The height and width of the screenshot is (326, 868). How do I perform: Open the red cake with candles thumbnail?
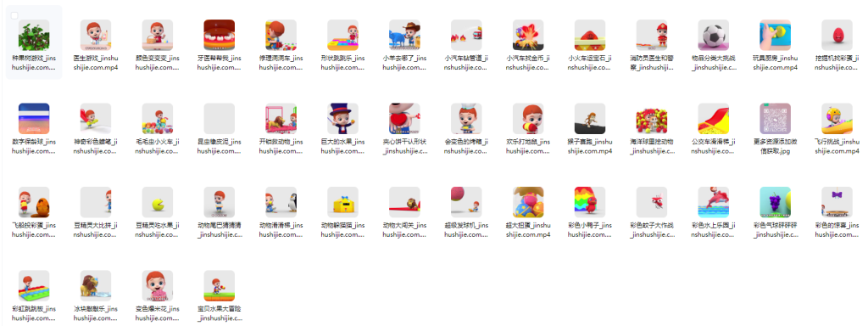click(220, 36)
